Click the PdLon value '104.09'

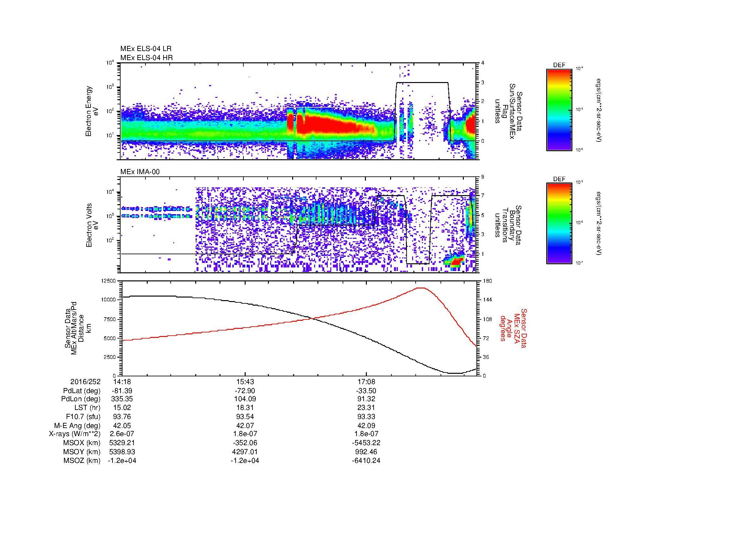(x=245, y=399)
